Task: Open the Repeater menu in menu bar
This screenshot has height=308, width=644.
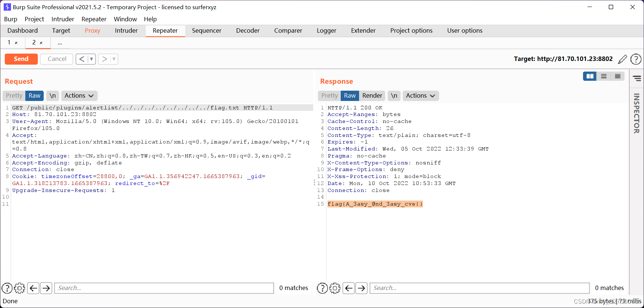Action: click(94, 19)
